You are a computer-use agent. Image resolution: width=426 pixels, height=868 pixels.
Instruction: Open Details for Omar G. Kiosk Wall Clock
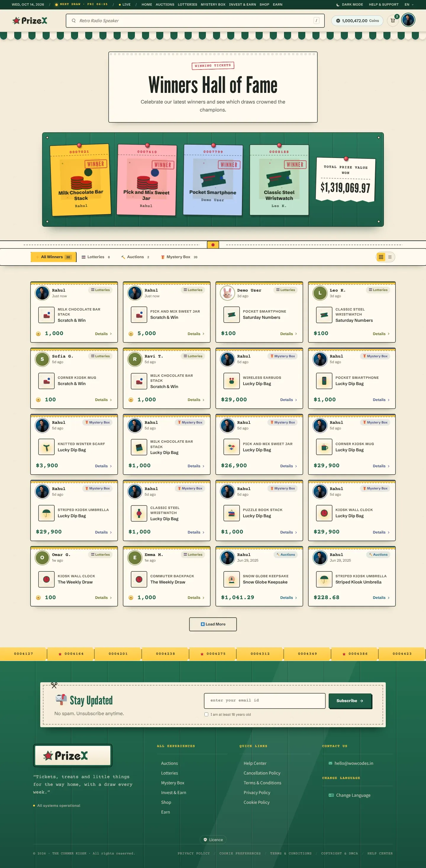tap(103, 598)
